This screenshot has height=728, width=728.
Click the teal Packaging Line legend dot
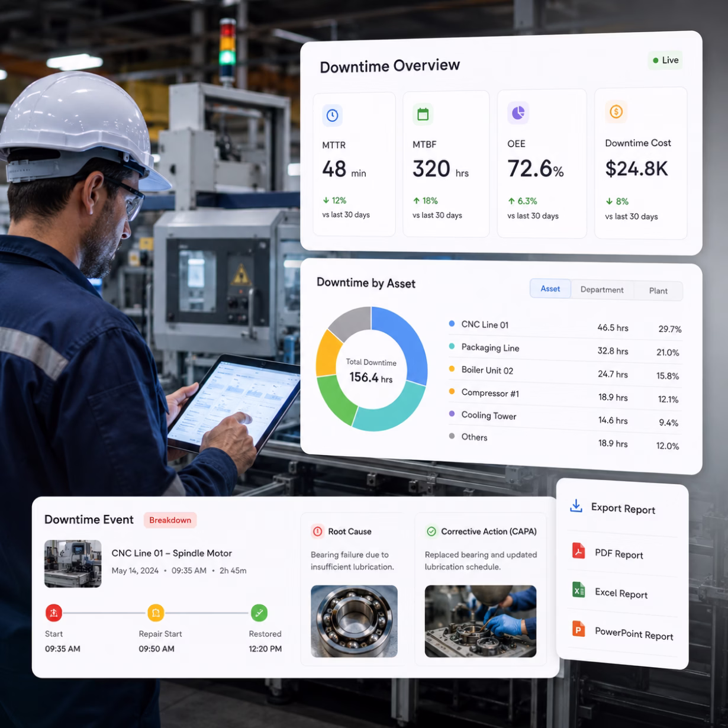click(x=452, y=346)
